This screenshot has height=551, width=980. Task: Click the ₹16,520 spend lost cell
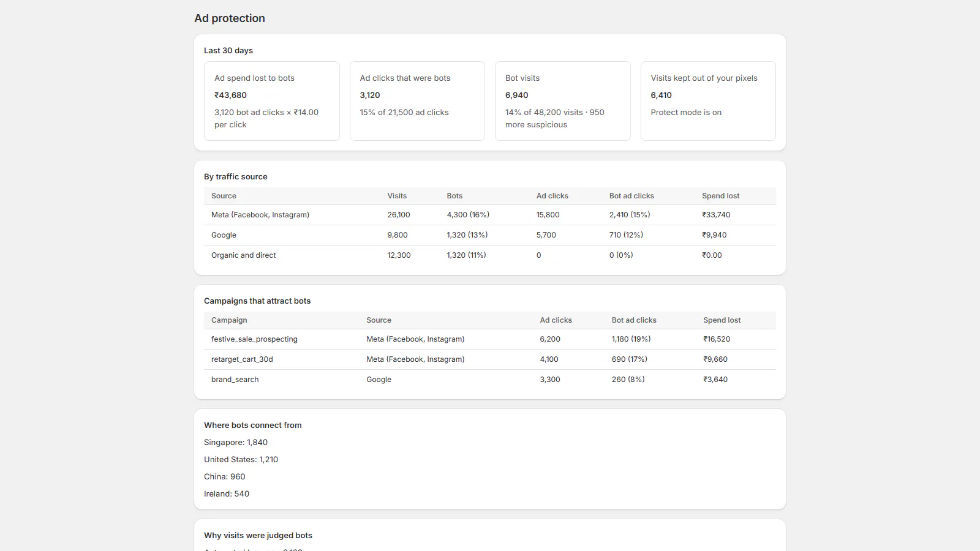717,339
